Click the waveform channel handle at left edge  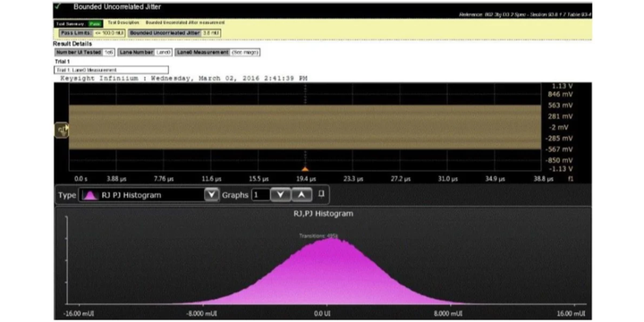click(x=62, y=131)
